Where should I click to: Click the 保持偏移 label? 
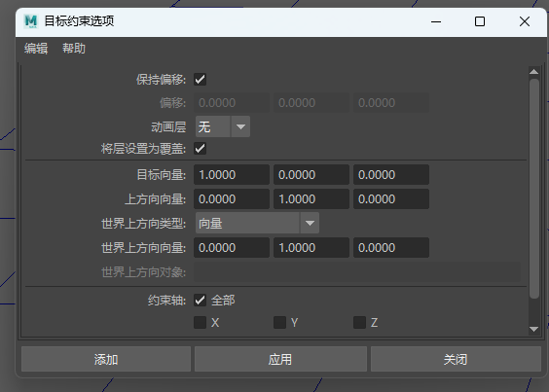(161, 80)
